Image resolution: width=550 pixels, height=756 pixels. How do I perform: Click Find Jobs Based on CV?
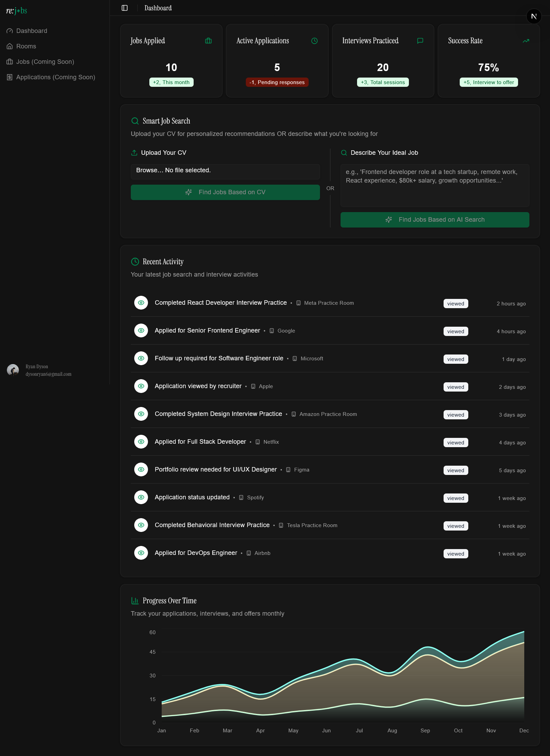click(225, 192)
